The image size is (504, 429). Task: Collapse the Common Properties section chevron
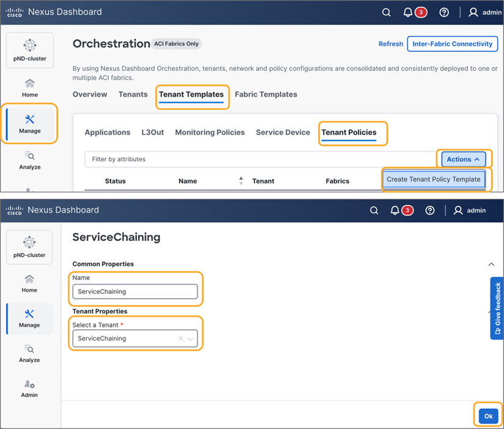tap(491, 265)
